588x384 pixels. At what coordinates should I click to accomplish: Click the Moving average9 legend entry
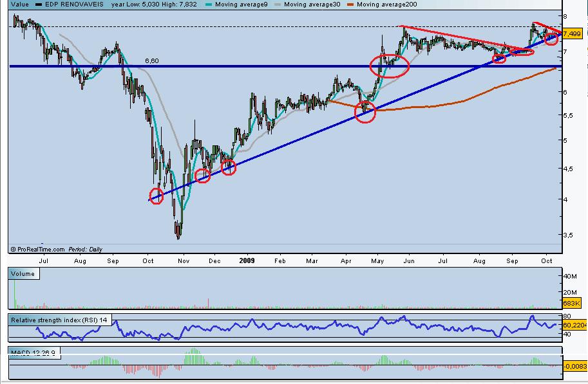[236, 5]
